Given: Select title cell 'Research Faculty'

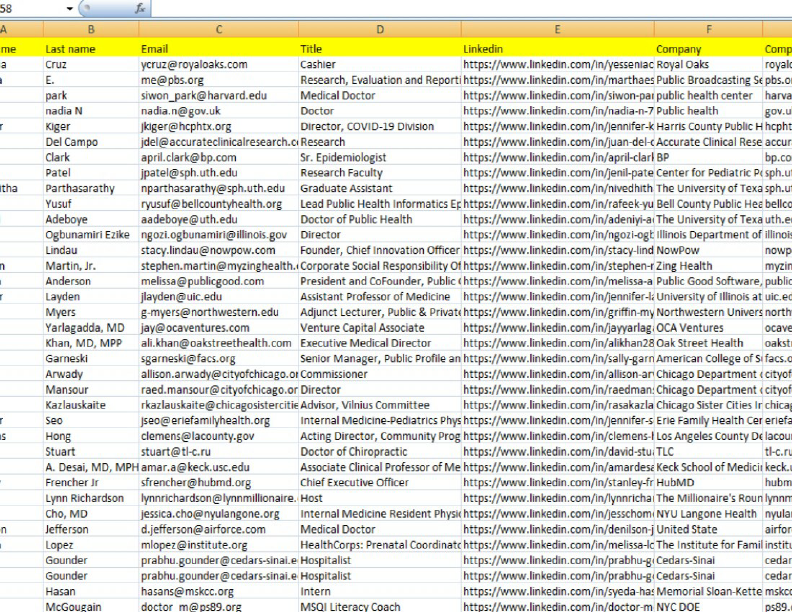Looking at the screenshot, I should (380, 173).
